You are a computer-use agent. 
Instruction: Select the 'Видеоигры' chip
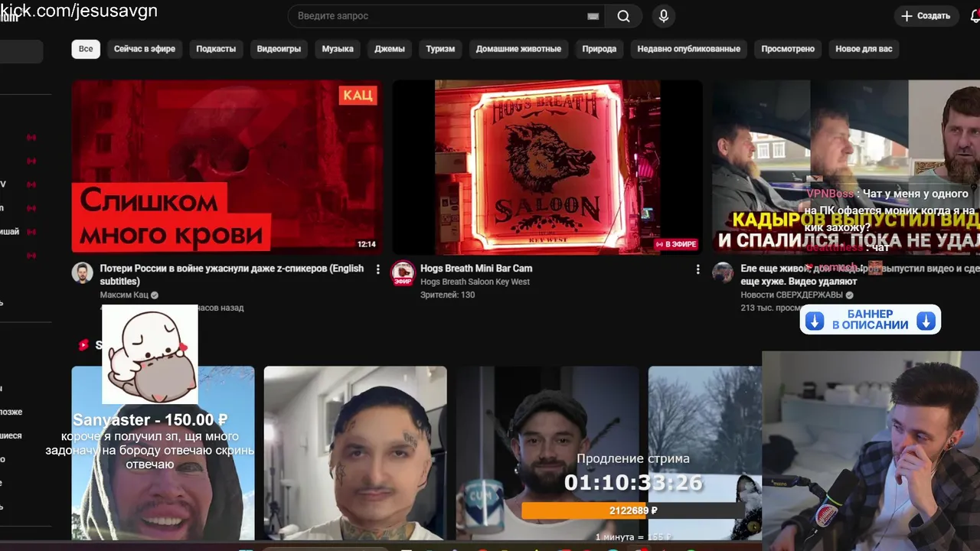coord(279,49)
